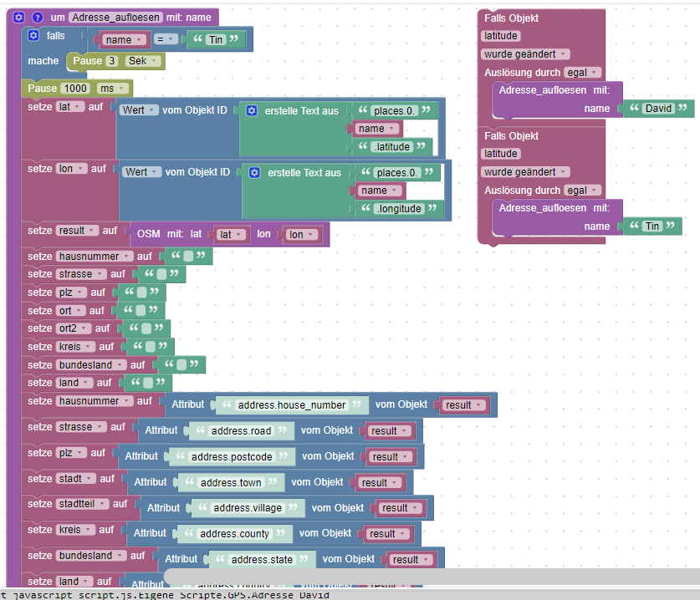
Task: Open name variable dropdown in falls condition
Action: [124, 40]
